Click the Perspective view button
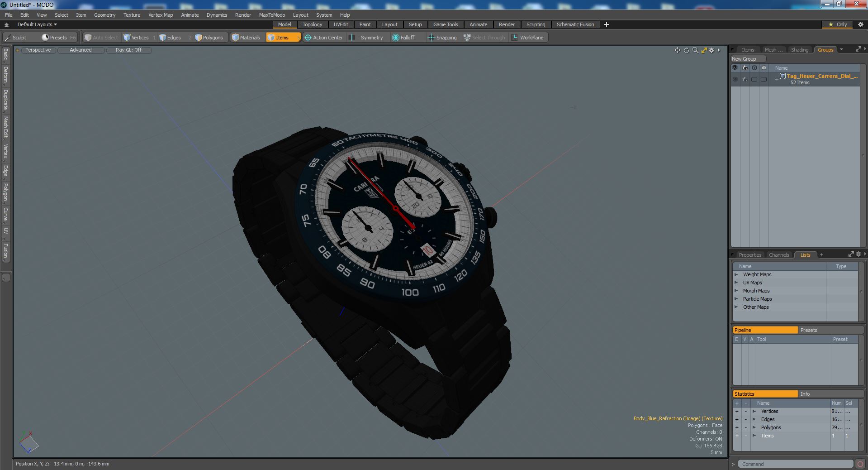This screenshot has width=868, height=470. click(38, 50)
